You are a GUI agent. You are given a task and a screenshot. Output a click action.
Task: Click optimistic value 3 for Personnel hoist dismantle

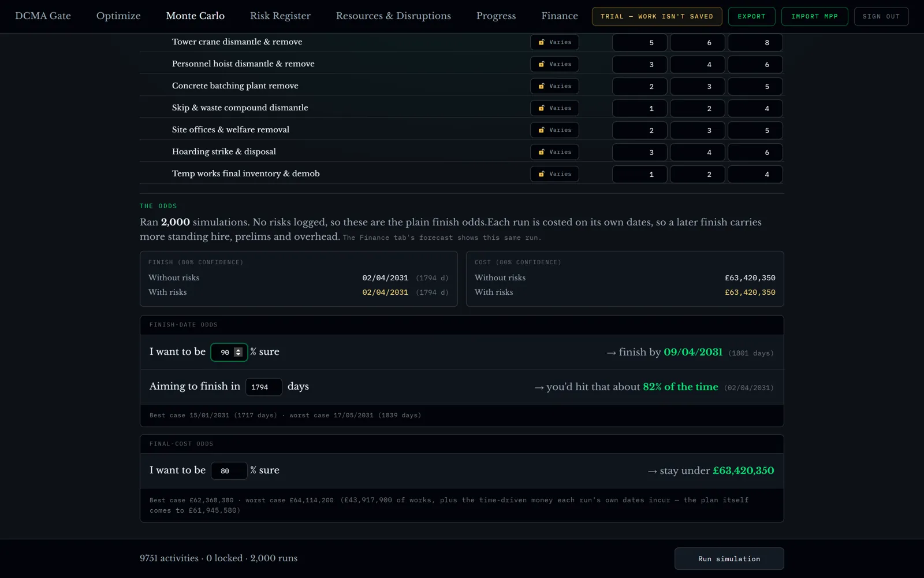(640, 64)
